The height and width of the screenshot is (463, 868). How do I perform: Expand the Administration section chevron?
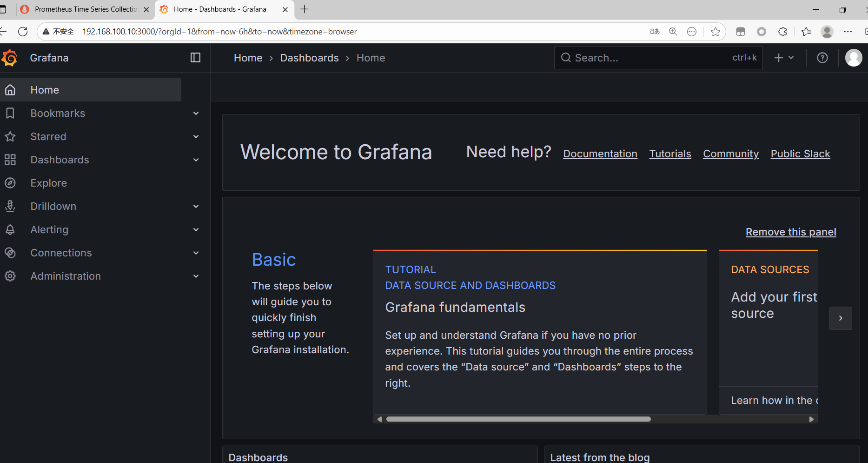[196, 276]
